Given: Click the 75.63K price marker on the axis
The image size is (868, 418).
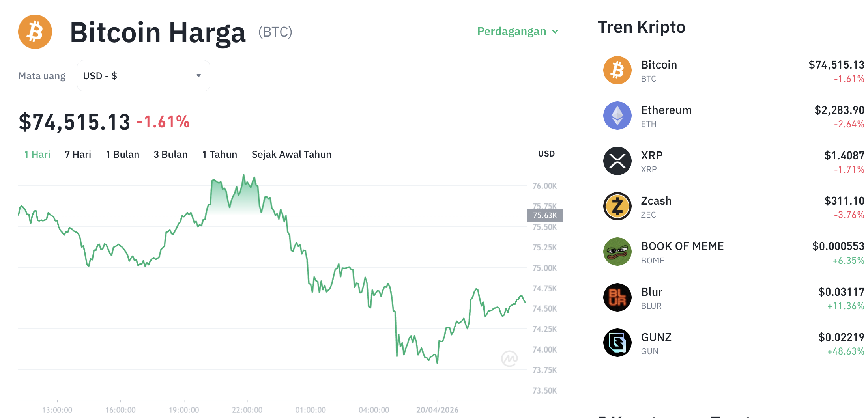Looking at the screenshot, I should pos(545,215).
